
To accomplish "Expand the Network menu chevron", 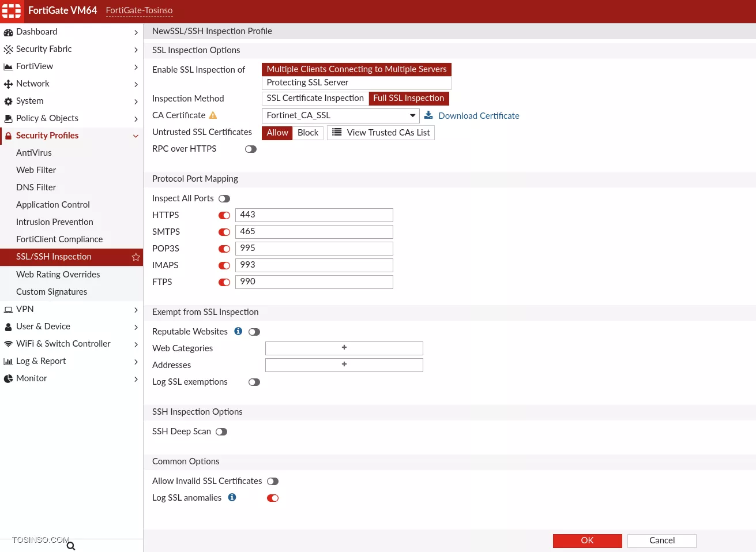I will pyautogui.click(x=136, y=84).
